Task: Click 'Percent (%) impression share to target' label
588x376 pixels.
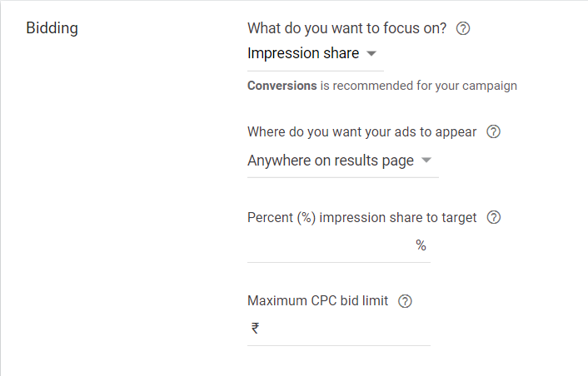Action: click(x=362, y=218)
